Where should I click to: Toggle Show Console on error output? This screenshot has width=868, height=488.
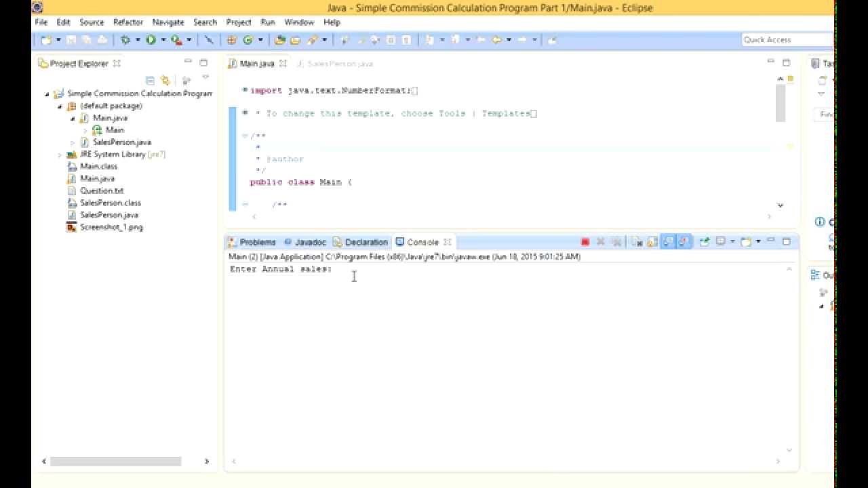(684, 242)
